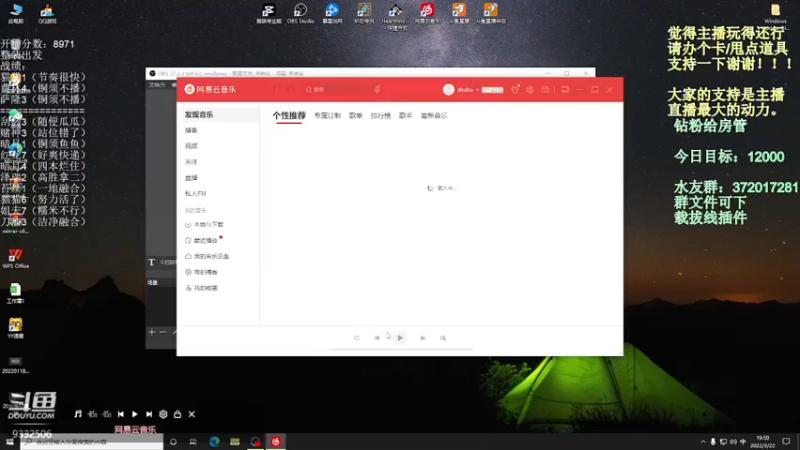Viewport: 800px width, 450px height.
Task: Switch to the 歌单 tab
Action: click(x=356, y=116)
